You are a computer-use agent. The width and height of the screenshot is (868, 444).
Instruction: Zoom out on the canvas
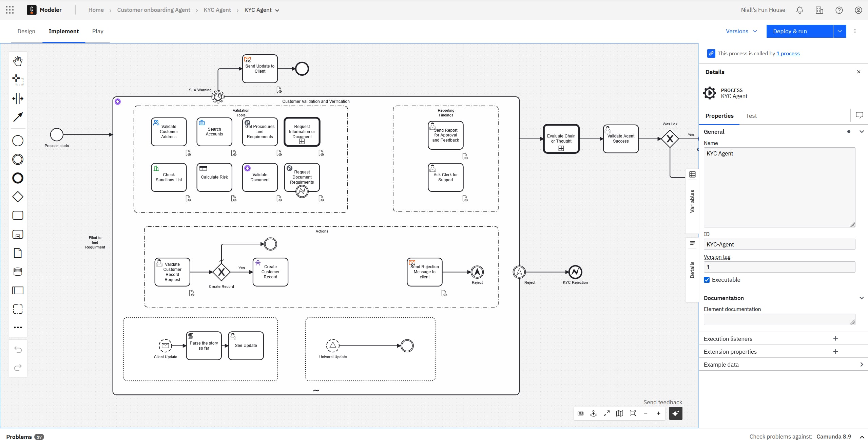[x=645, y=413]
